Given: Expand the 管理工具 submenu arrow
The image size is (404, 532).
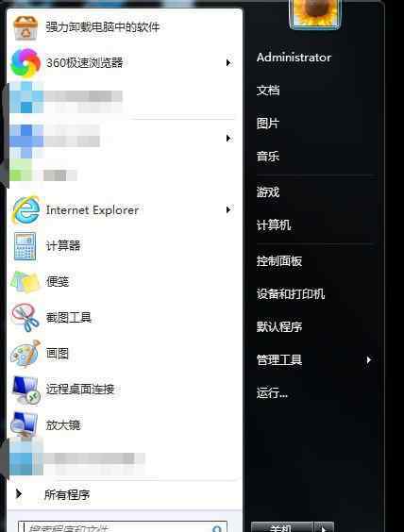Looking at the screenshot, I should (x=369, y=360).
